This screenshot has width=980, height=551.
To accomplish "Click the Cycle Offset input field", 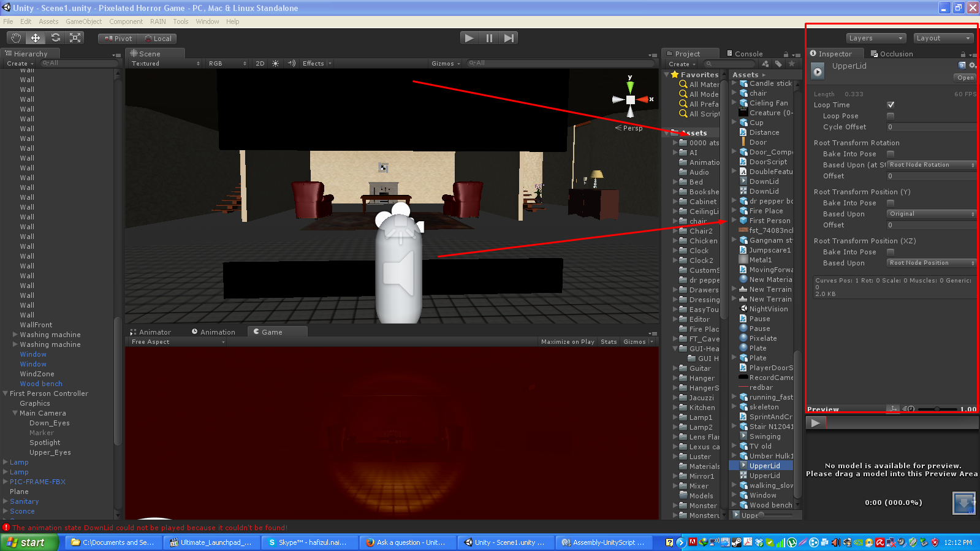I will 932,127.
